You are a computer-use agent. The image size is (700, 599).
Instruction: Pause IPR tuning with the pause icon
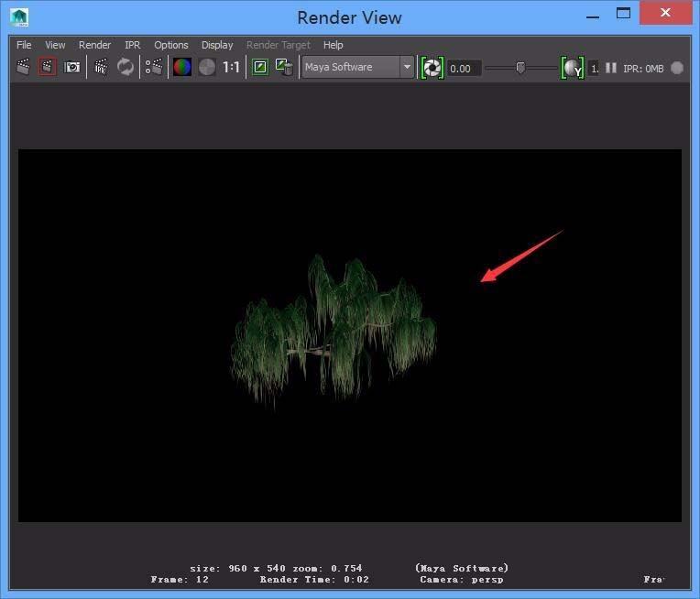point(611,68)
